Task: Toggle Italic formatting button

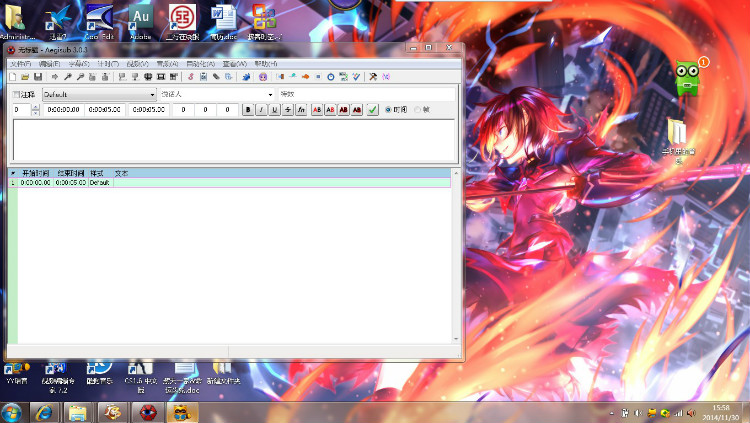Action: pos(261,110)
